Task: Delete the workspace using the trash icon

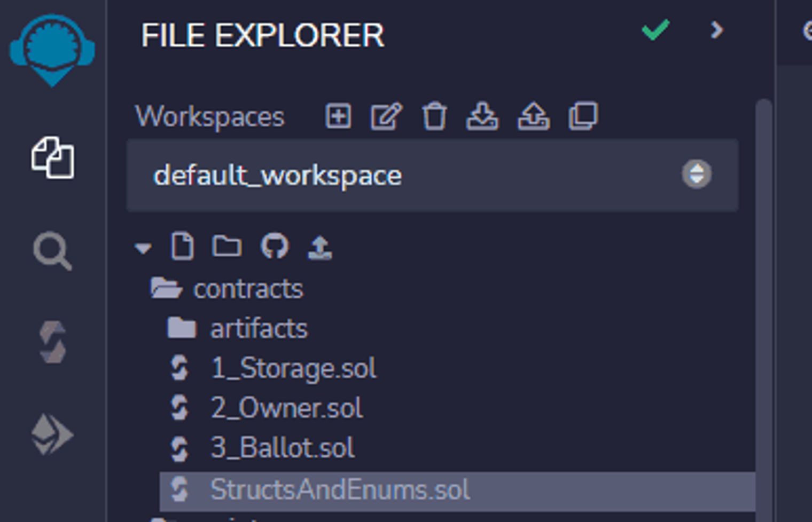Action: pos(434,116)
